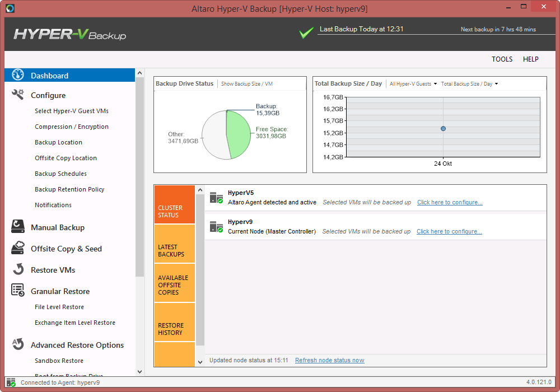Click the Restore VMs arrow icon
Viewport: 560px width, 392px height.
[18, 269]
